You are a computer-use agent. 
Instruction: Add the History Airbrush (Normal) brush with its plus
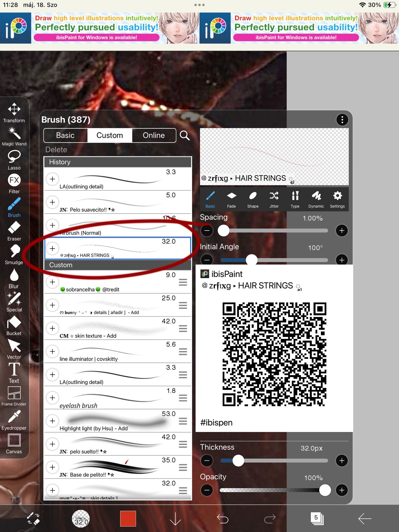52,225
